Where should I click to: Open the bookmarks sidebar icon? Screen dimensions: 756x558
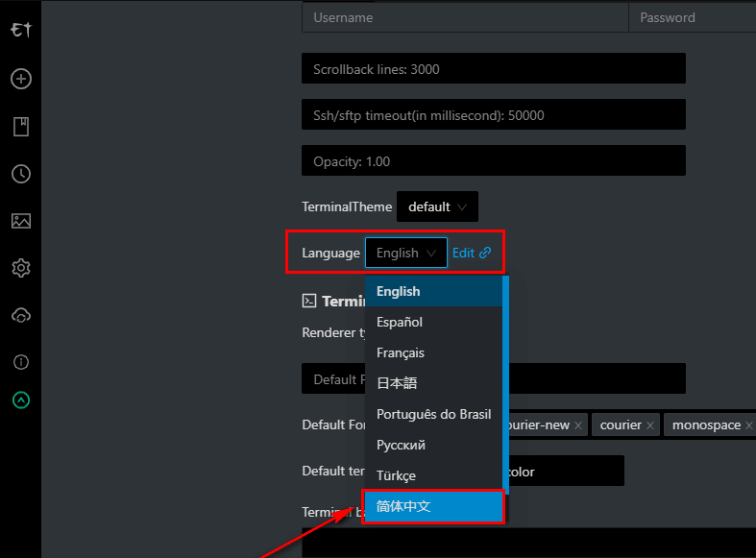pyautogui.click(x=20, y=127)
